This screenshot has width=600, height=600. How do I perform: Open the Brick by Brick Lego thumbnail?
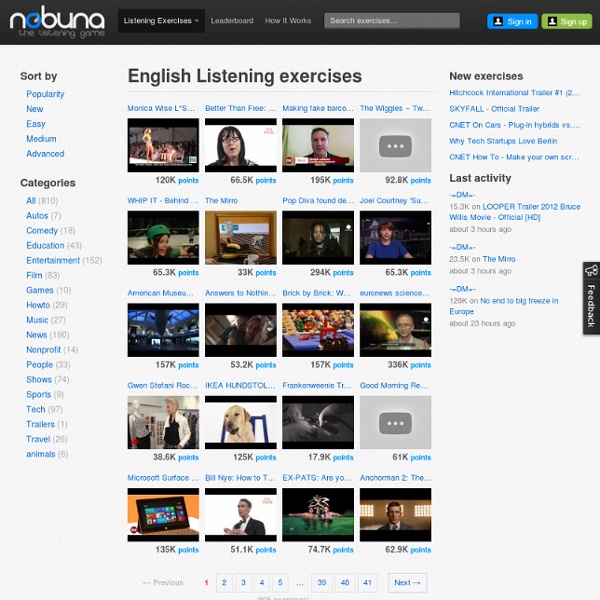click(318, 330)
